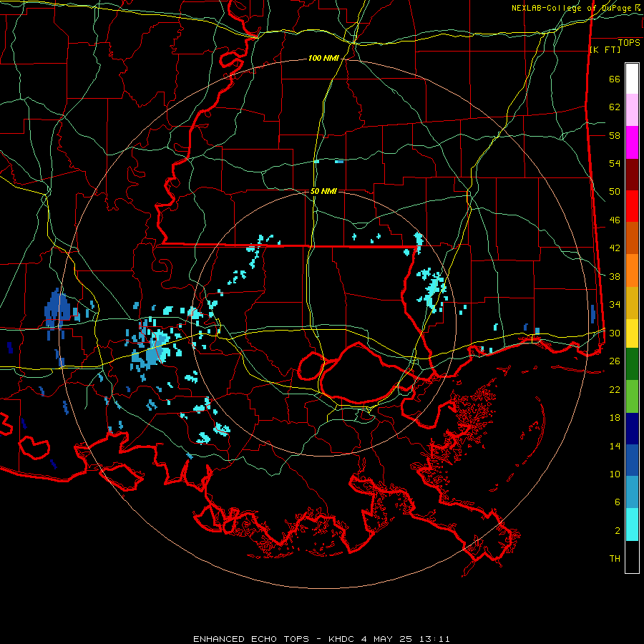644x644 pixels.
Task: Click the '50 NMI' range ring label
Action: click(323, 191)
